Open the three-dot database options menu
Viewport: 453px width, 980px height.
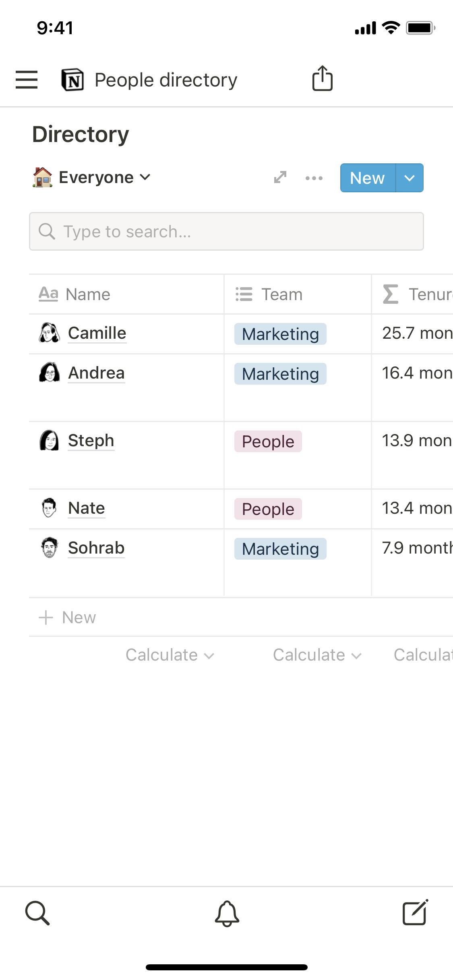(x=314, y=178)
